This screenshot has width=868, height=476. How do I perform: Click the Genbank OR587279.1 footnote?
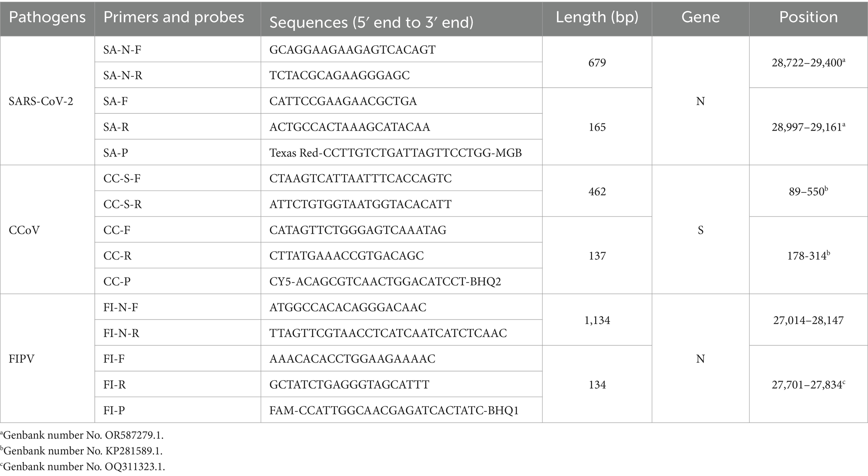coord(82,435)
